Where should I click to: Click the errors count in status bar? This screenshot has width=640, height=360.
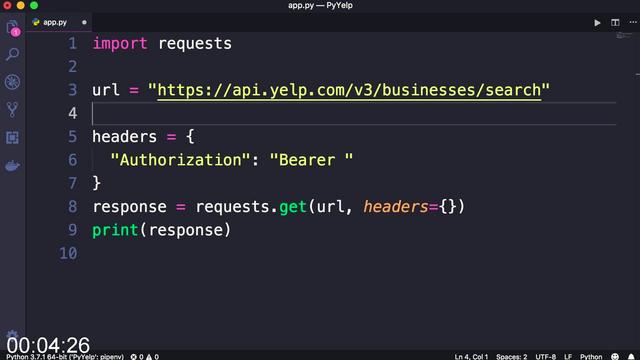pos(137,357)
